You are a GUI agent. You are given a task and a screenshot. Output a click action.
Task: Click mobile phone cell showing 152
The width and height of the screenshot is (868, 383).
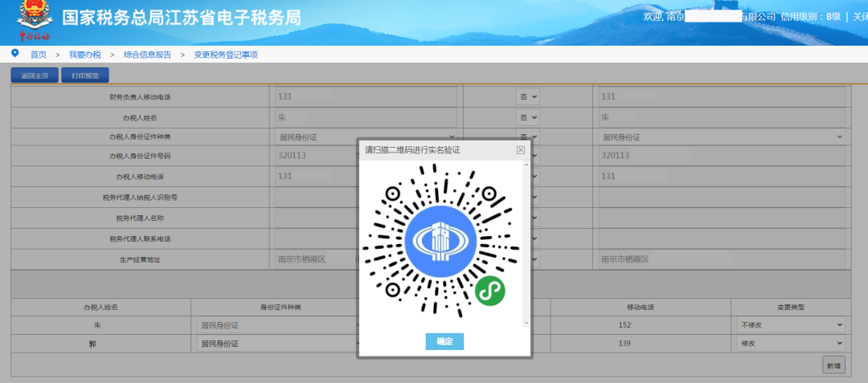[x=641, y=325]
